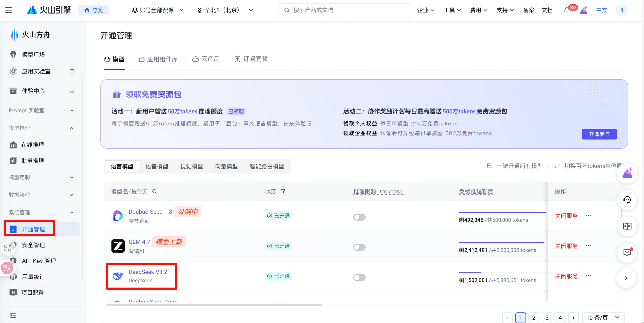This screenshot has width=644, height=323.
Task: Toggle inference limit for DeepSeek-V3.2
Action: click(359, 277)
